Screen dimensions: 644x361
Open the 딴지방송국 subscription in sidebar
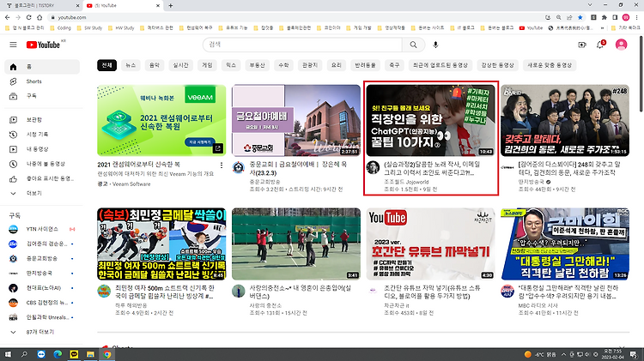point(42,274)
